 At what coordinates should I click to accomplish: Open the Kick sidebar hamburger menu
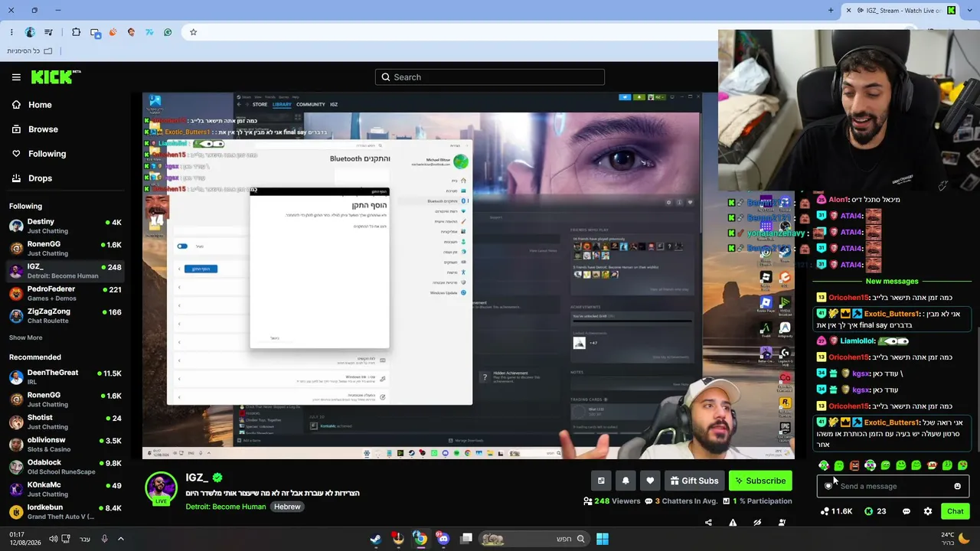[x=16, y=77]
